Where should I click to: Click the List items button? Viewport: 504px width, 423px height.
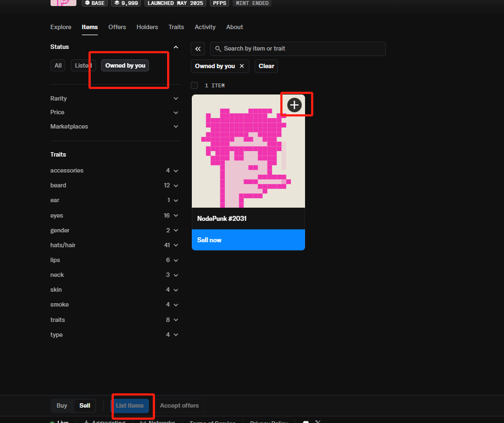tap(130, 405)
